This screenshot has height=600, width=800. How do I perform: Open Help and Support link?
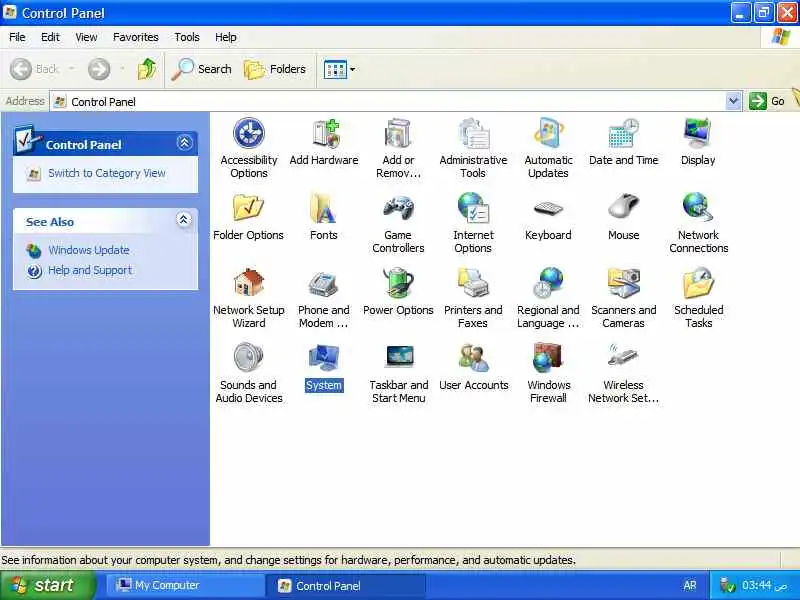[x=90, y=270]
